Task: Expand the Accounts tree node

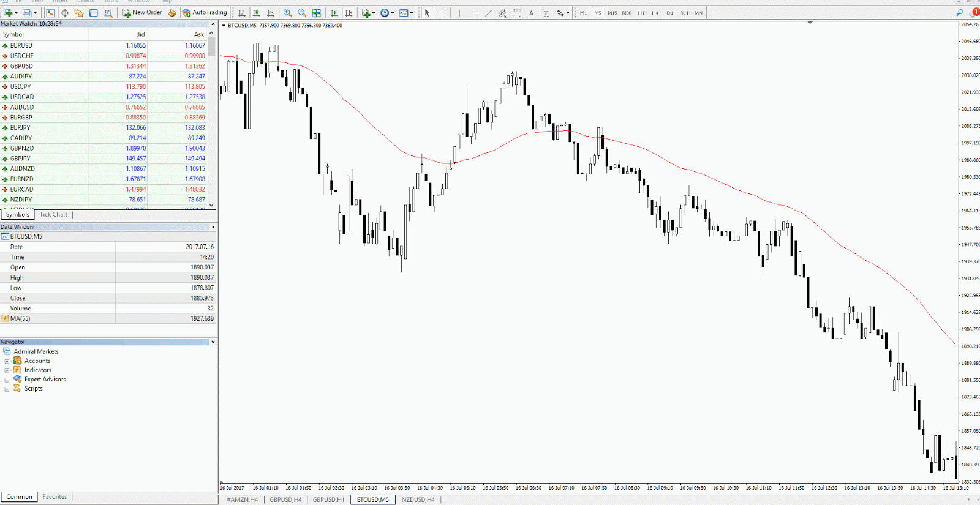Action: (7, 361)
